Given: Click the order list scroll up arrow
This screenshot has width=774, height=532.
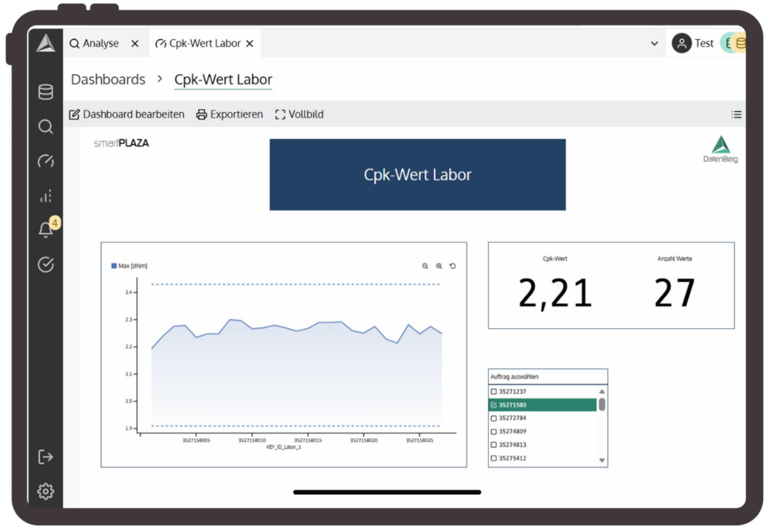Looking at the screenshot, I should pos(602,392).
